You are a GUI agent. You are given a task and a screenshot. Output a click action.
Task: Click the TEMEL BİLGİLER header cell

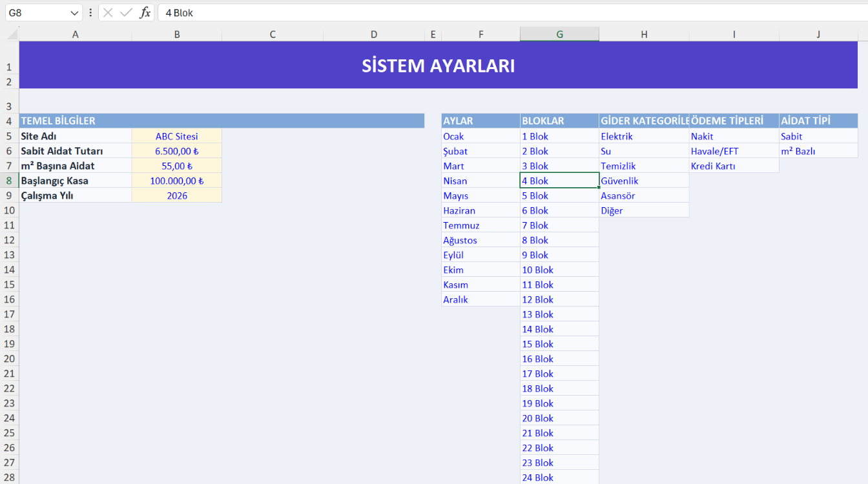tap(222, 121)
